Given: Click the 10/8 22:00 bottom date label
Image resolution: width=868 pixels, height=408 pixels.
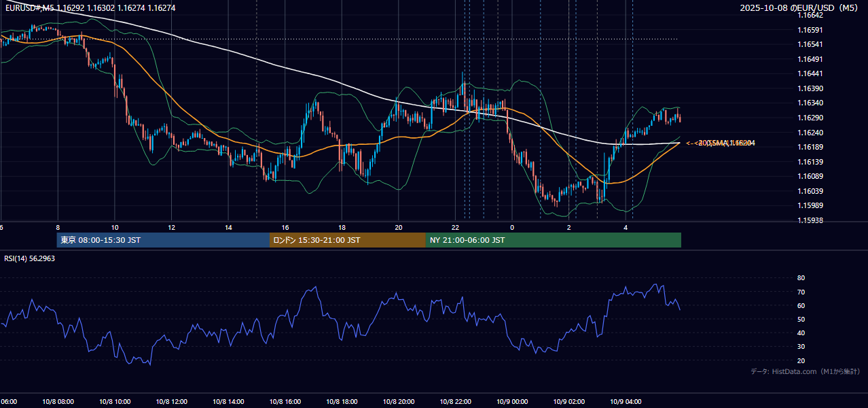Looking at the screenshot, I should click(x=455, y=402).
